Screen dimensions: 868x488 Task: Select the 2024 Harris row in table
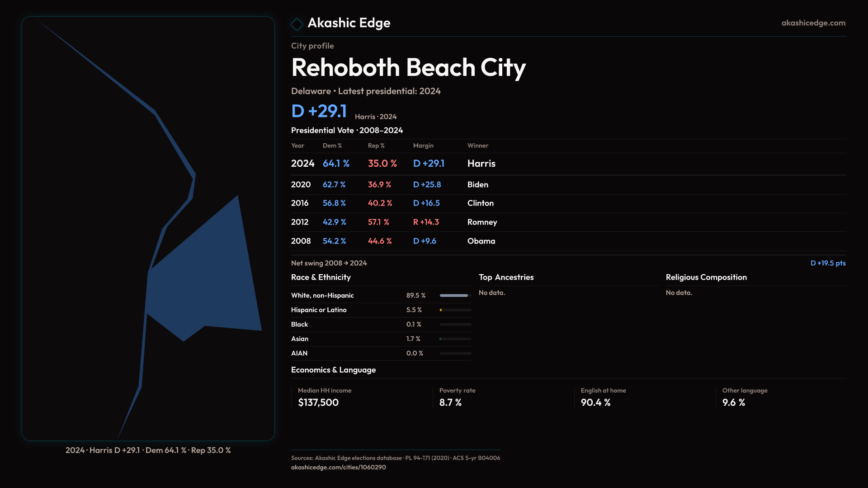tap(393, 164)
